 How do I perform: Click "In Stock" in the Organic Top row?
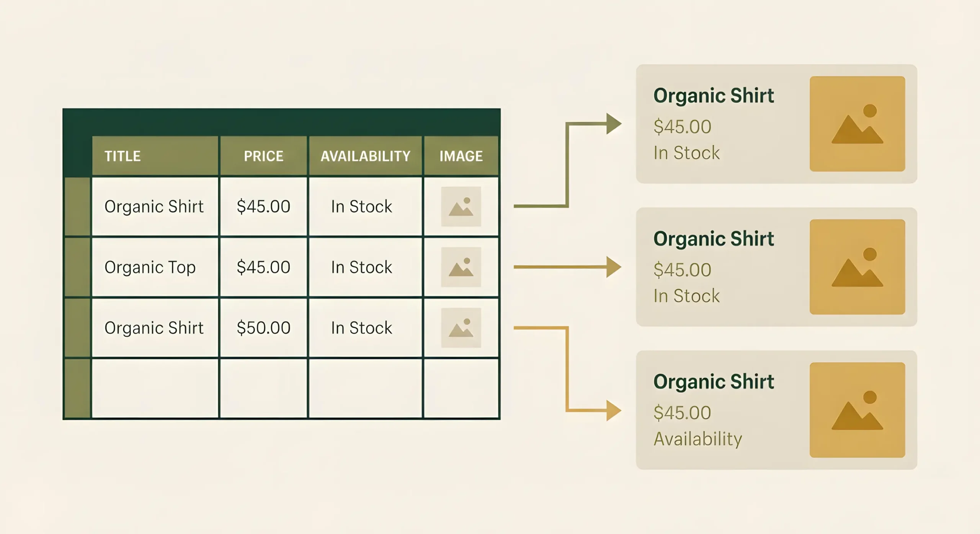click(x=361, y=267)
